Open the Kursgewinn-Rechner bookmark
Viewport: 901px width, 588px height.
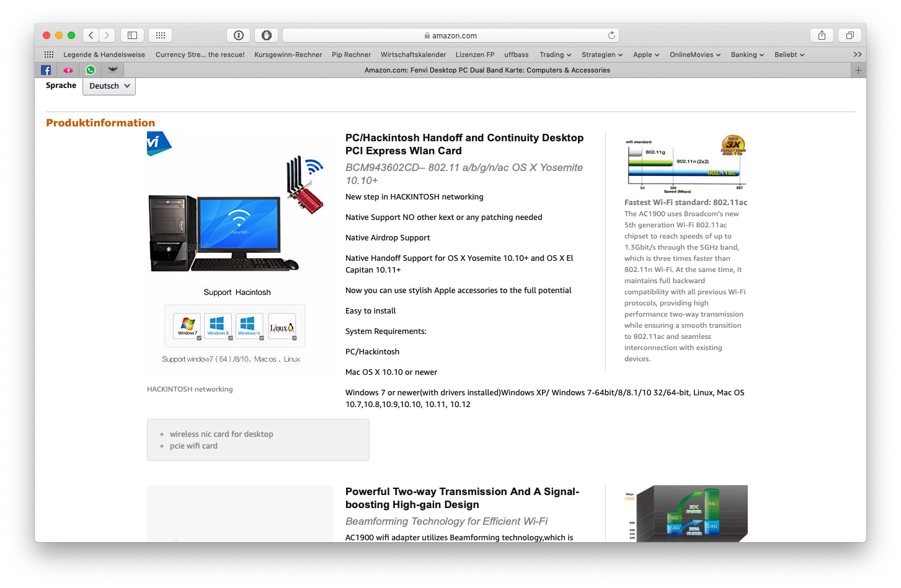[288, 55]
